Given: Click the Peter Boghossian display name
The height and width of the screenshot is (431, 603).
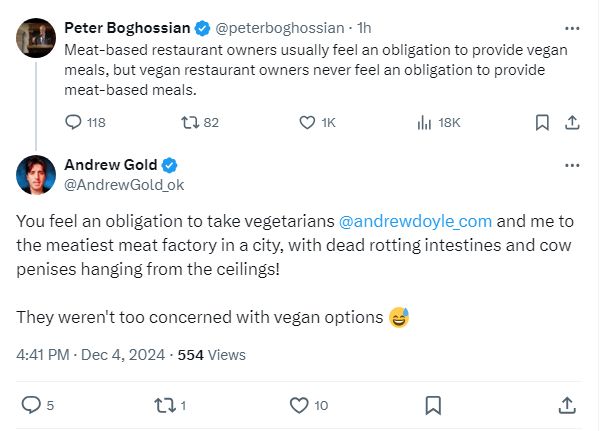Looking at the screenshot, I should point(127,28).
